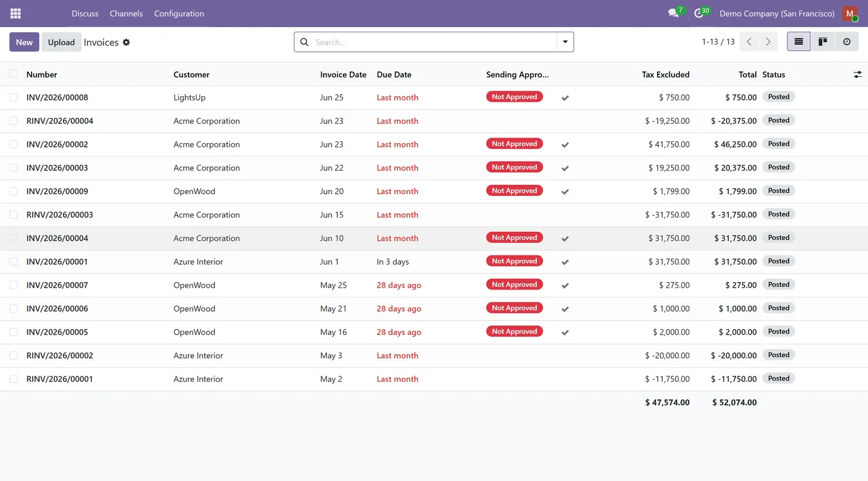This screenshot has height=481, width=868.
Task: Click Azure Interior on RINV/2026/00001 row
Action: click(x=198, y=379)
